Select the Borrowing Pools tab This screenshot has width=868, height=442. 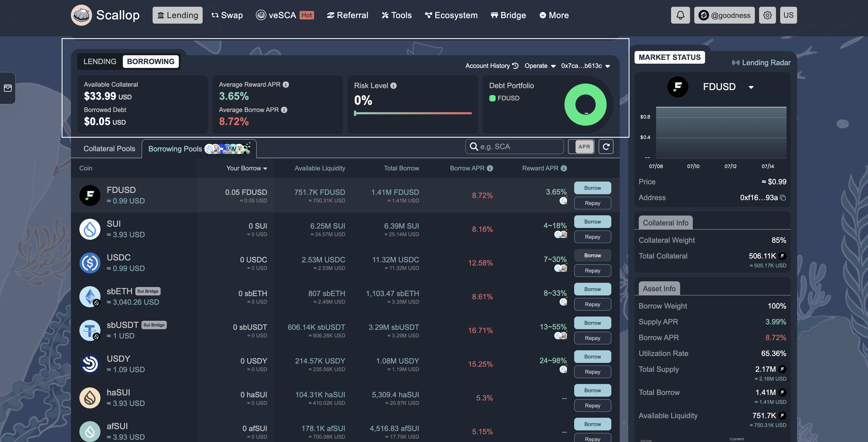click(x=199, y=149)
